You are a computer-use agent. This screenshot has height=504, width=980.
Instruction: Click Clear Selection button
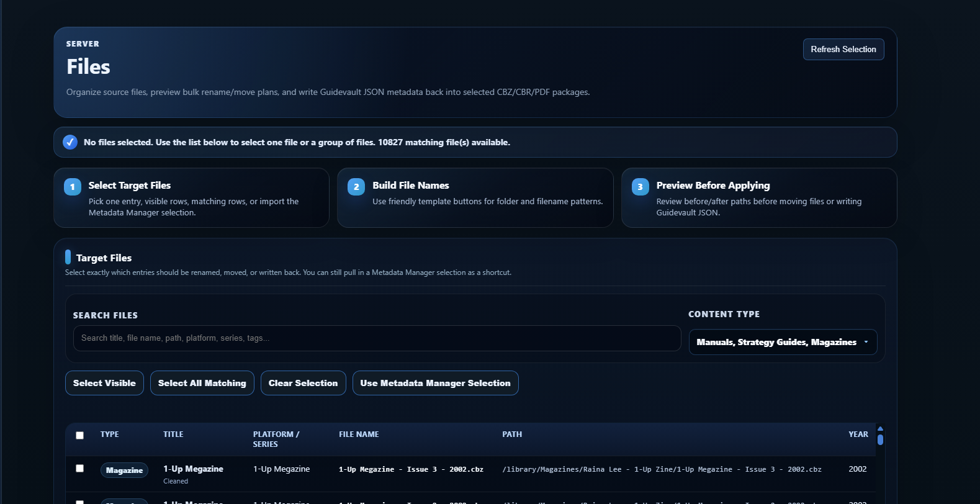pos(303,383)
